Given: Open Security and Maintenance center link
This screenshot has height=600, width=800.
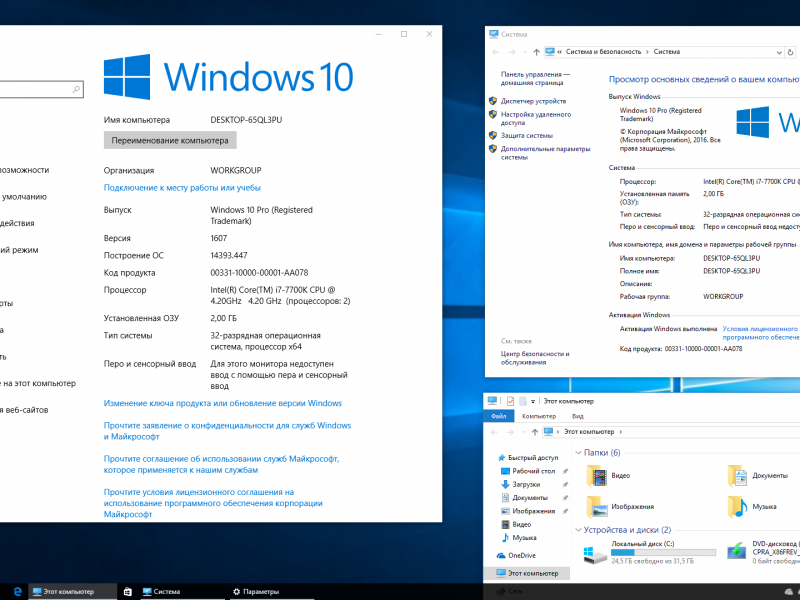Looking at the screenshot, I should (x=535, y=358).
